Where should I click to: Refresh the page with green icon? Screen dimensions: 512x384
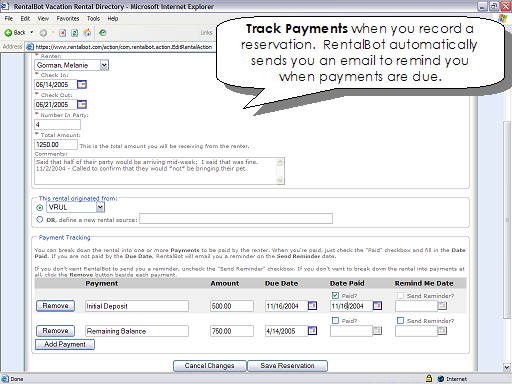click(75, 33)
